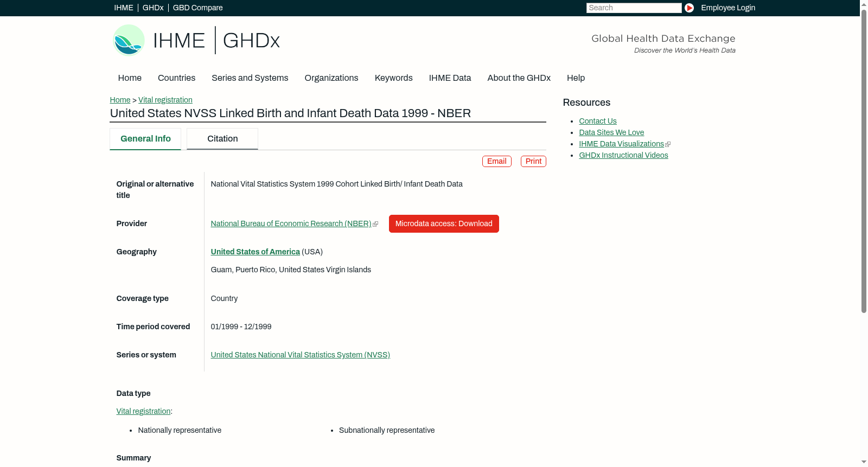Click '01/1999 - 12/1999' time period value
Image resolution: width=868 pixels, height=467 pixels.
[241, 327]
